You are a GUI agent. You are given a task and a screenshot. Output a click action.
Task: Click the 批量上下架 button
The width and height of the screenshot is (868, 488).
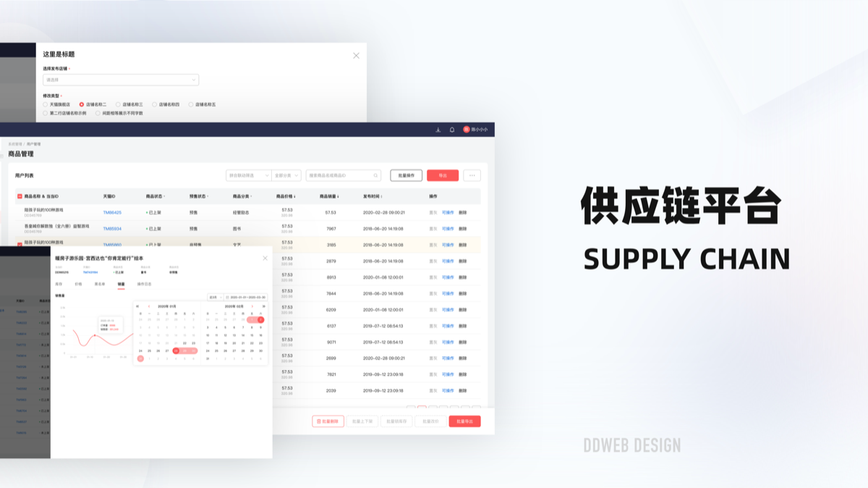[362, 421]
